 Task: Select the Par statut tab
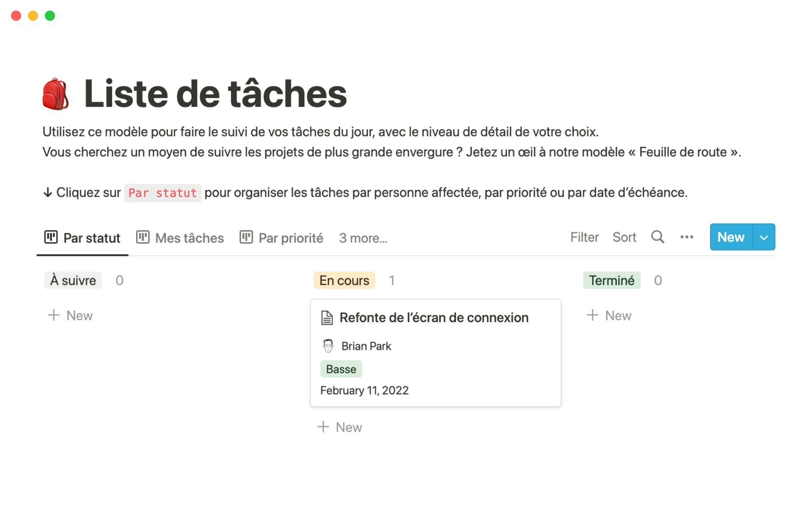[82, 238]
